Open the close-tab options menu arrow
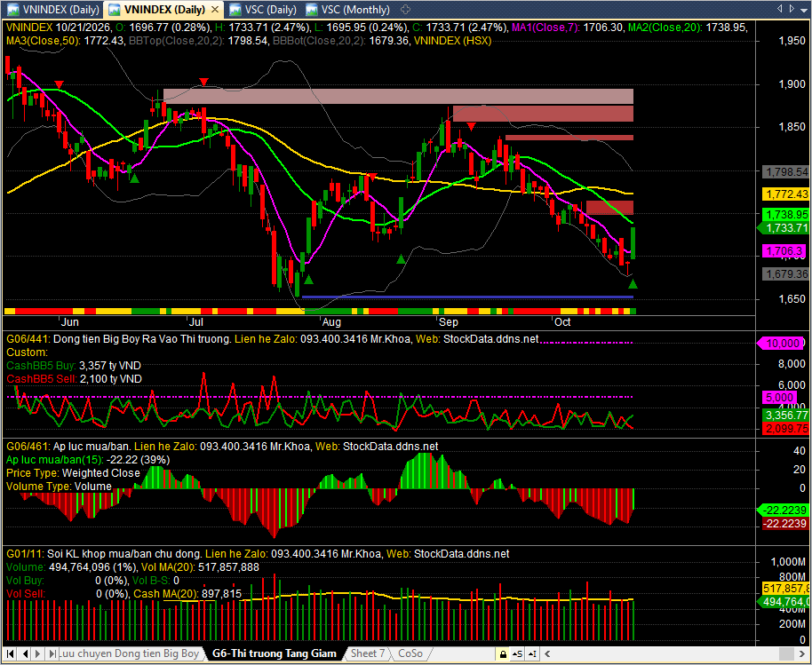 (803, 9)
